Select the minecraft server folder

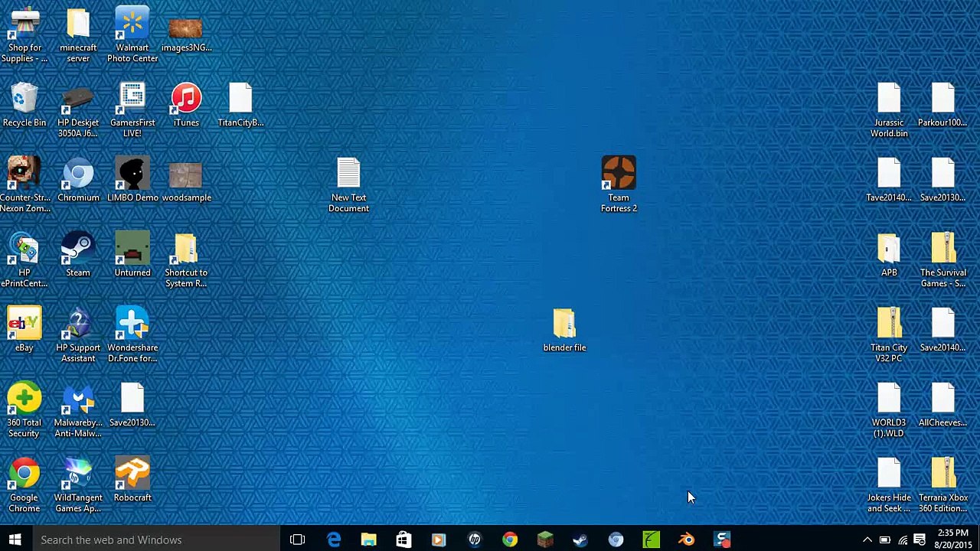tap(78, 36)
